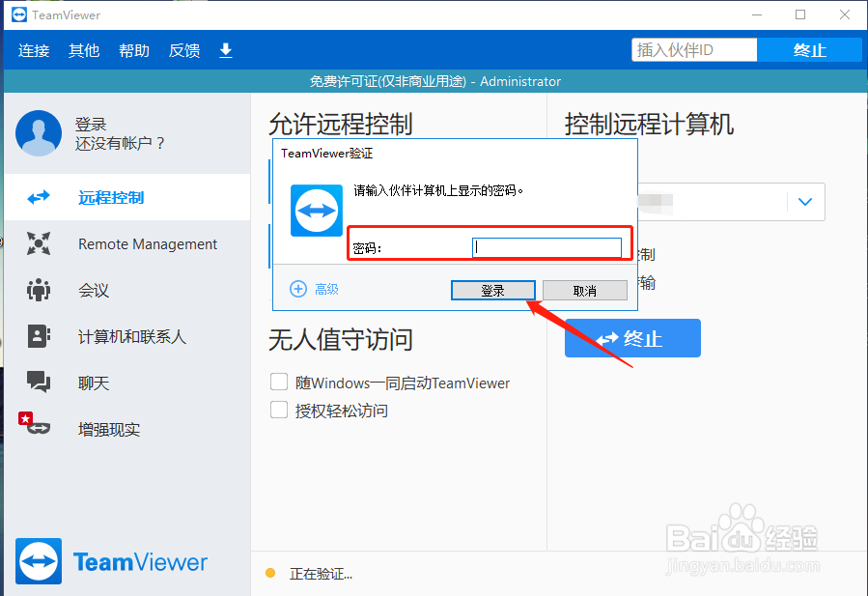Click the license banner Administrator text

coord(520,81)
